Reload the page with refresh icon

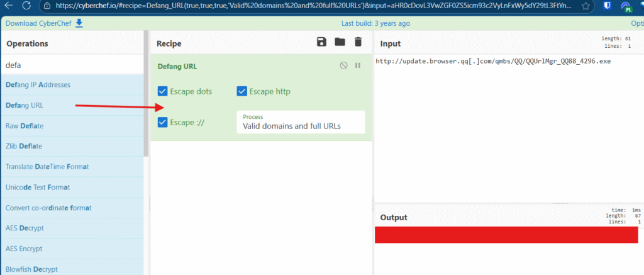(x=26, y=6)
